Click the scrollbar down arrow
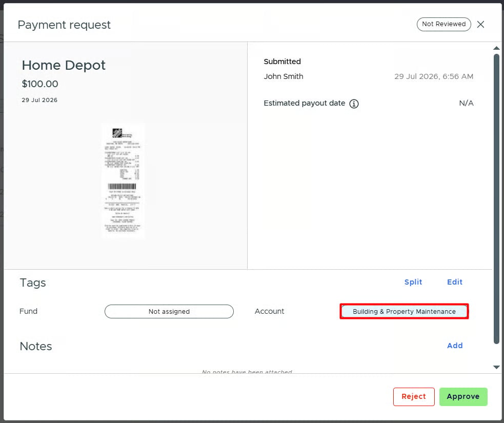This screenshot has width=504, height=423. pos(496,367)
